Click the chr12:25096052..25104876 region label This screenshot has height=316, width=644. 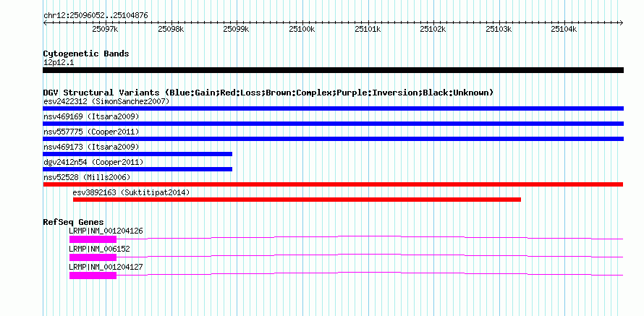(96, 16)
